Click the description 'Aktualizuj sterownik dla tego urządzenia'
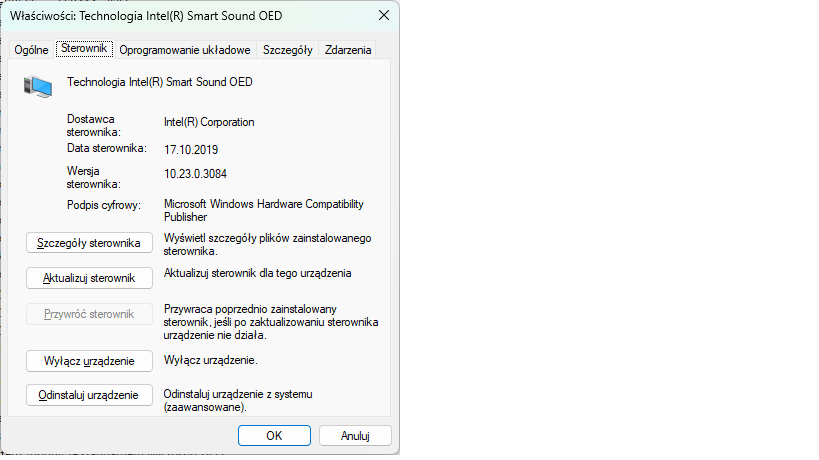This screenshot has width=819, height=460. (x=258, y=273)
